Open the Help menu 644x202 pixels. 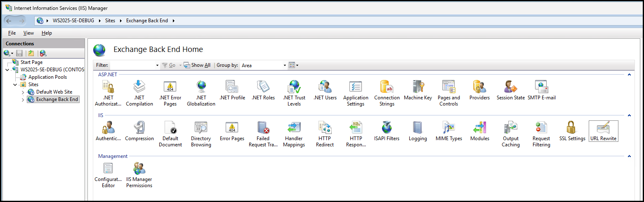coord(47,33)
